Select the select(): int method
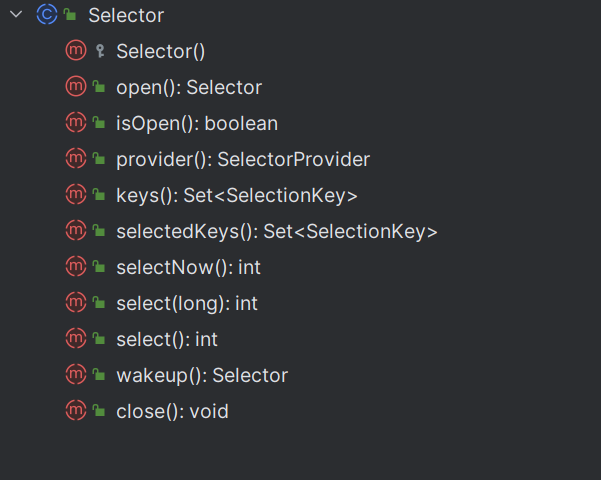Image resolution: width=601 pixels, height=480 pixels. [166, 339]
